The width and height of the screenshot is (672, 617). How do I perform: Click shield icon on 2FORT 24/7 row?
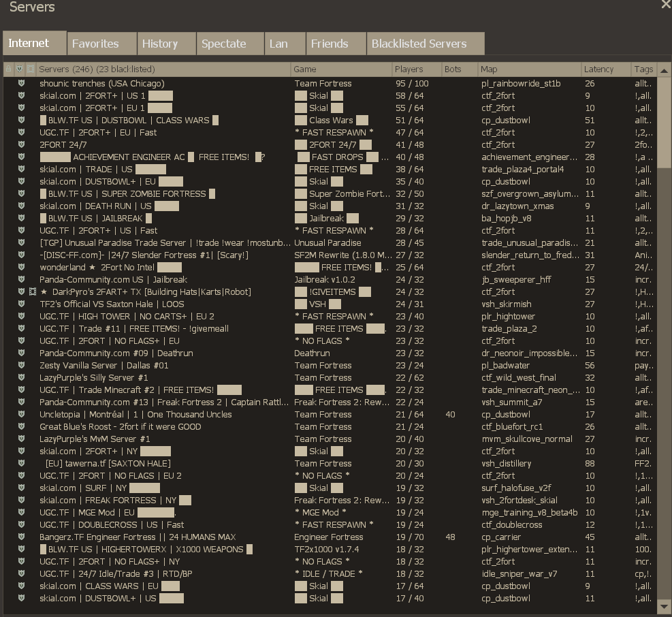tap(21, 144)
